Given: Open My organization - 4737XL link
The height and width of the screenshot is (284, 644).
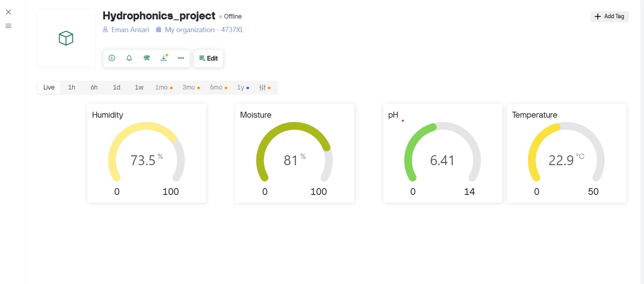Looking at the screenshot, I should [x=200, y=30].
